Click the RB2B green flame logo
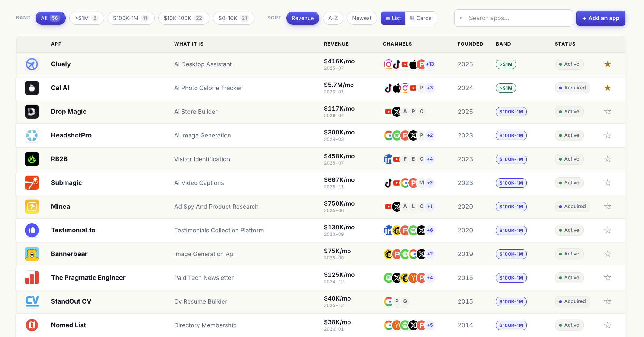This screenshot has height=337, width=644. [32, 159]
